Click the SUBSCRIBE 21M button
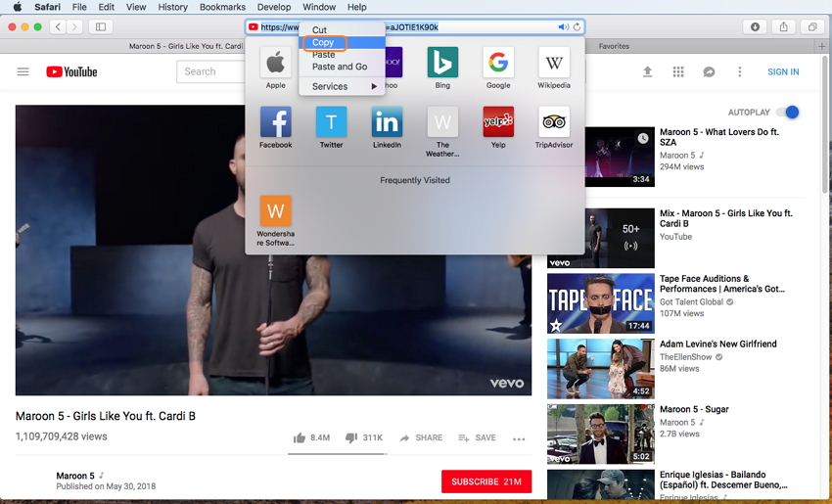Image resolution: width=832 pixels, height=504 pixels. coord(486,481)
